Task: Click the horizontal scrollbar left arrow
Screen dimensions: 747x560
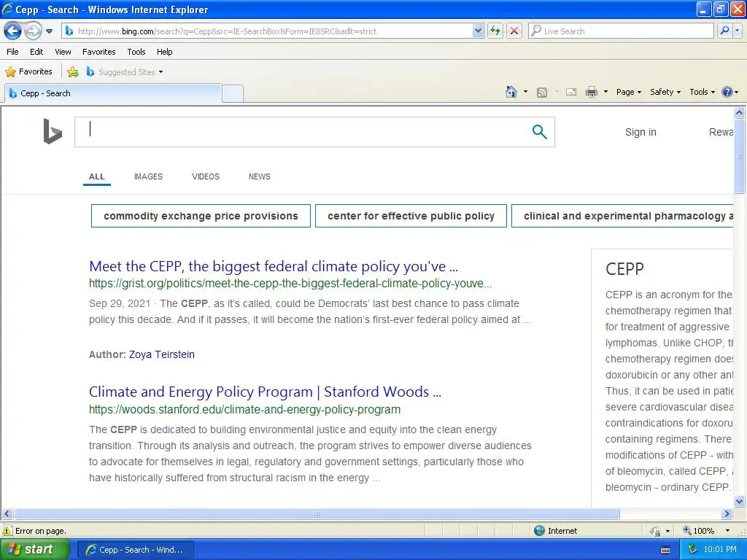Action: (x=7, y=514)
